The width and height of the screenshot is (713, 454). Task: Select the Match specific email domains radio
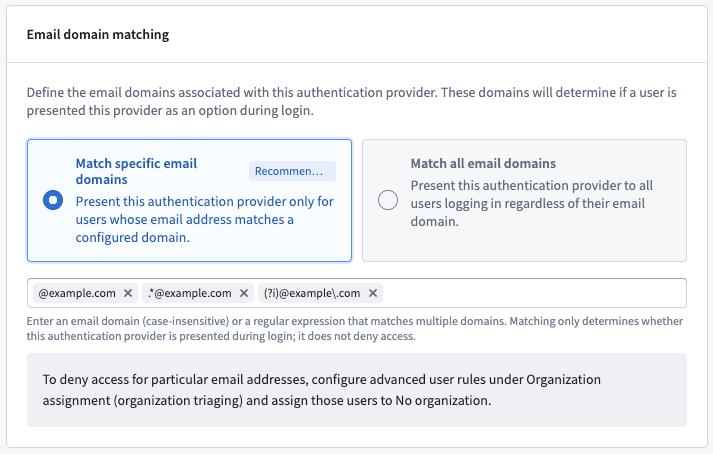coord(53,200)
